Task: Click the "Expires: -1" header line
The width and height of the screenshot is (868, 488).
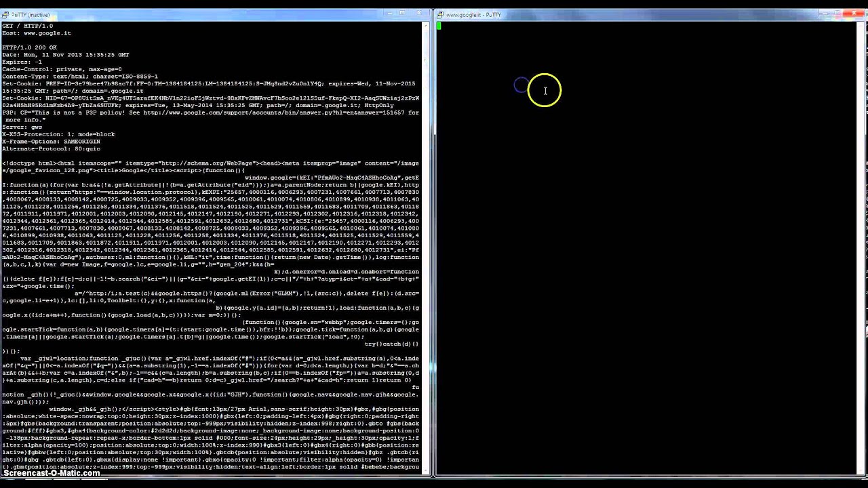Action: (x=22, y=62)
